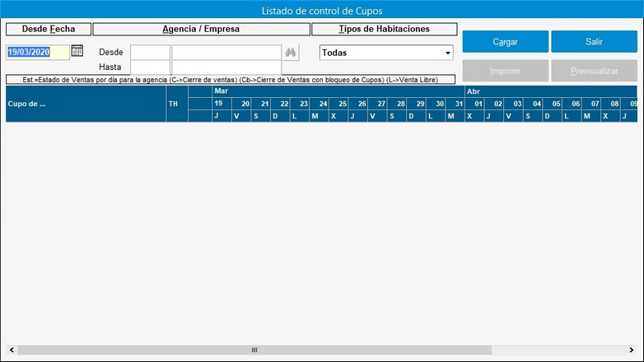Select day 26 column header
The height and width of the screenshot is (362, 644).
[x=358, y=104]
